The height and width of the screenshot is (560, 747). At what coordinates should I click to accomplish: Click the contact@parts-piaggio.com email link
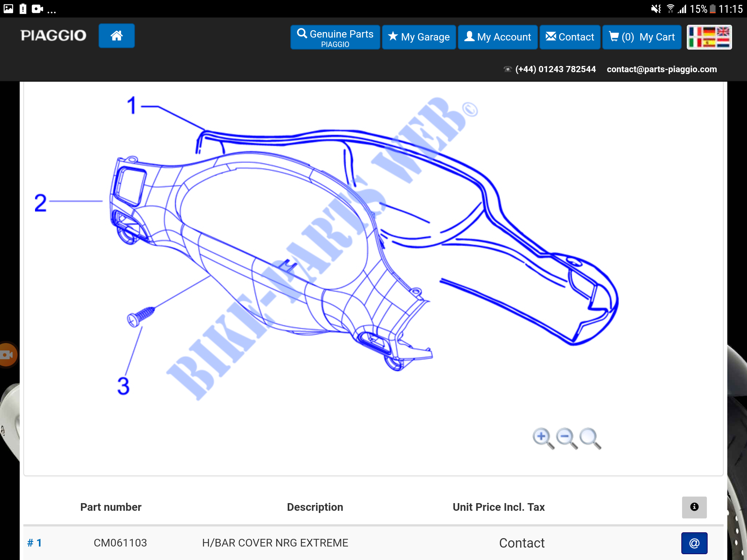pos(662,69)
